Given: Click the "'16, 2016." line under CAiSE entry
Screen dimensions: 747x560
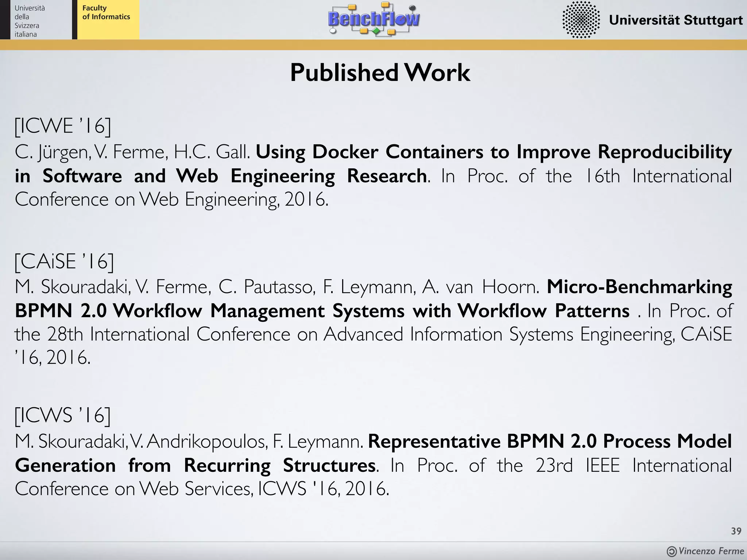Looking at the screenshot, I should click(x=53, y=358).
